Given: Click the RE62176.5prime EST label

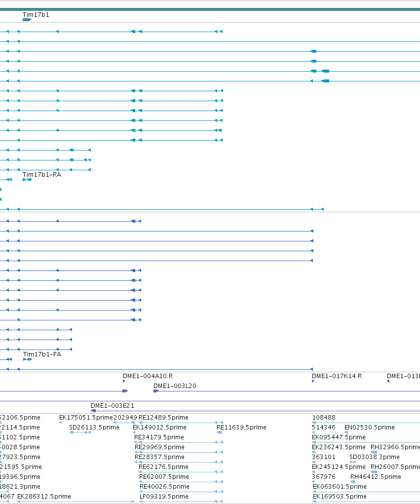Looking at the screenshot, I should 163,467.
